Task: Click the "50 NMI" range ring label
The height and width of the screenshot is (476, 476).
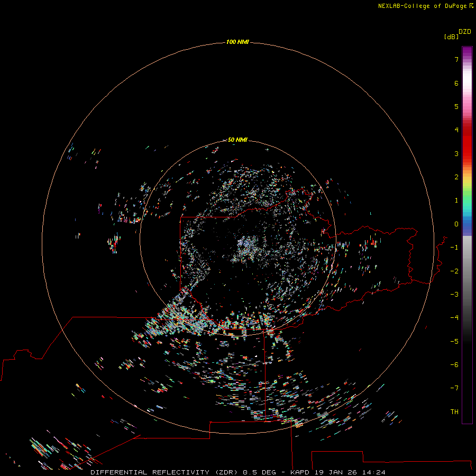Action: tap(237, 140)
